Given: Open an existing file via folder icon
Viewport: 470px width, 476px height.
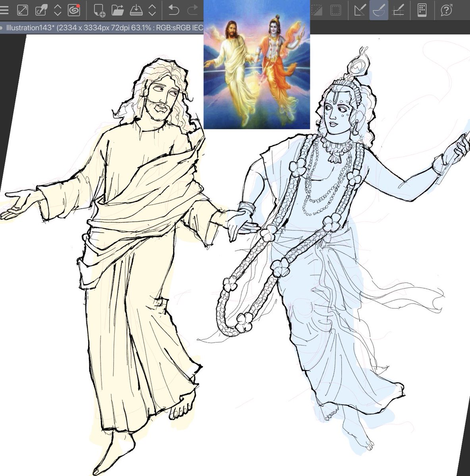Looking at the screenshot, I should tap(118, 10).
